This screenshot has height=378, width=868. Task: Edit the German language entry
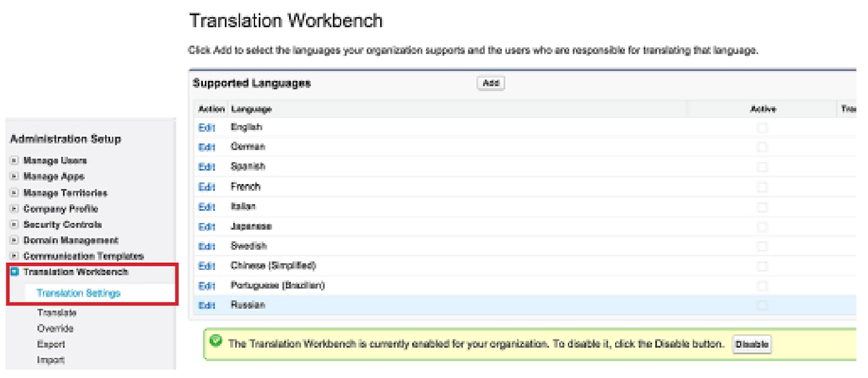pos(207,147)
